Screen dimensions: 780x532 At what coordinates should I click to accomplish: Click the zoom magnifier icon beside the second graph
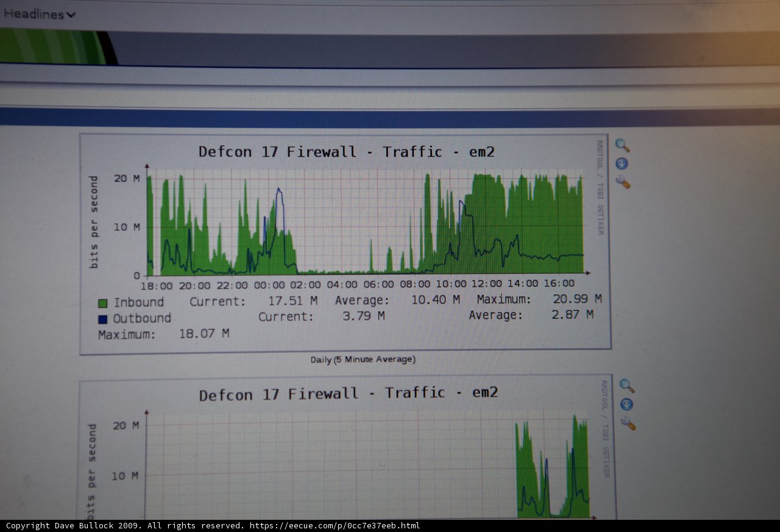click(626, 386)
